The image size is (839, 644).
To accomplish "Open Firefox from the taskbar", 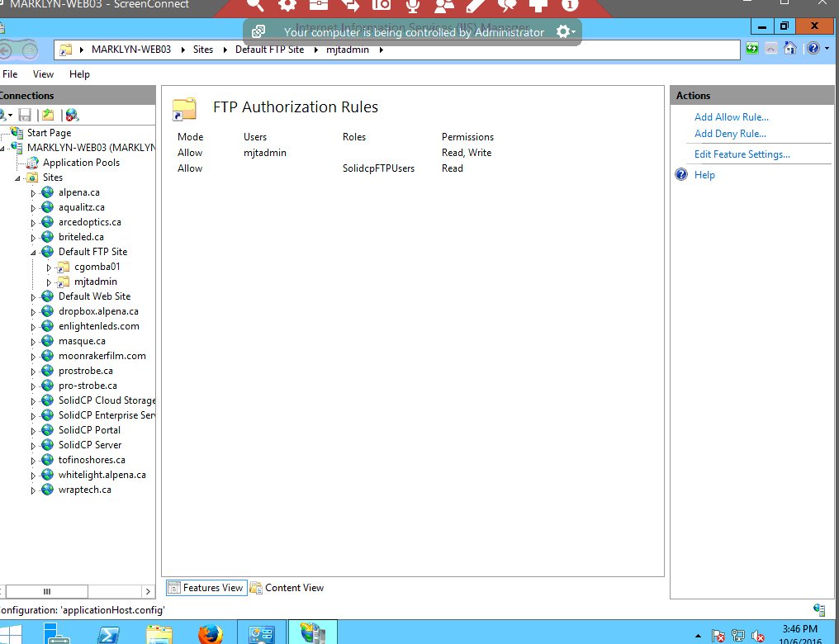I will click(x=210, y=634).
